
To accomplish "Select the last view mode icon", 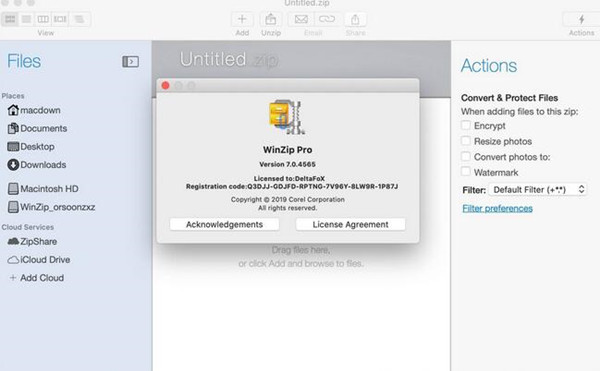I will (x=80, y=19).
